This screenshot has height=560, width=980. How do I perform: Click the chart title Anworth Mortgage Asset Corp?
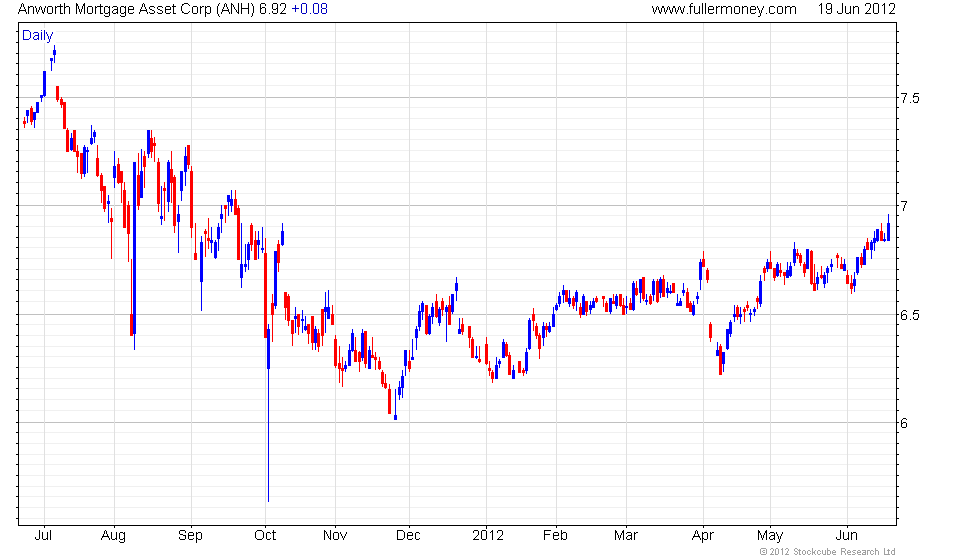coord(115,9)
